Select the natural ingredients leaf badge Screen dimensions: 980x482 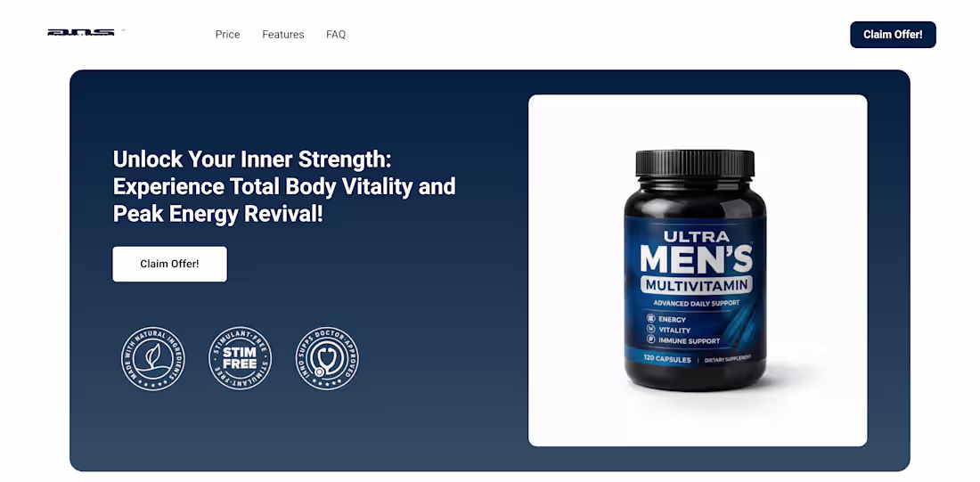point(152,359)
